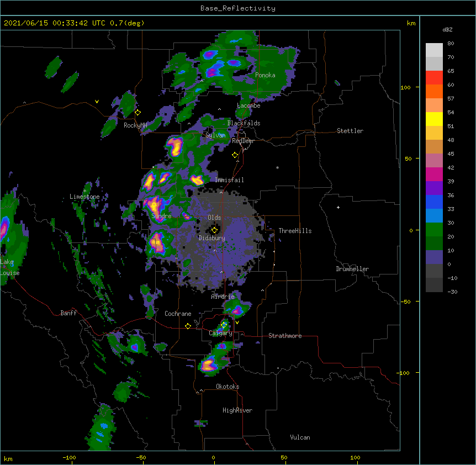Select the Strathmore label

coord(285,336)
